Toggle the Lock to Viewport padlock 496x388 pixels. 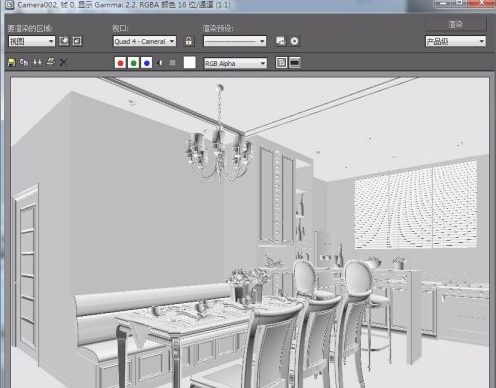(189, 41)
